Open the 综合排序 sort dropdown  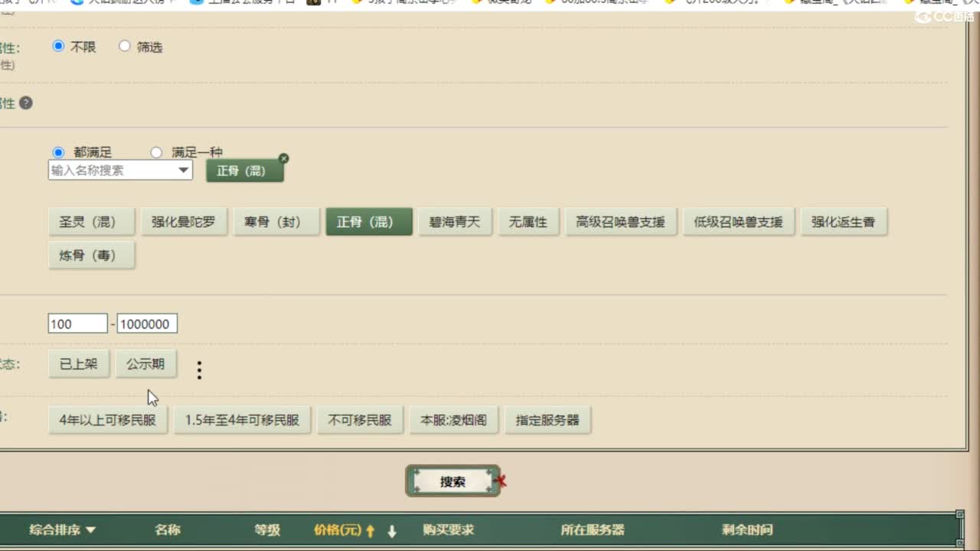click(62, 530)
